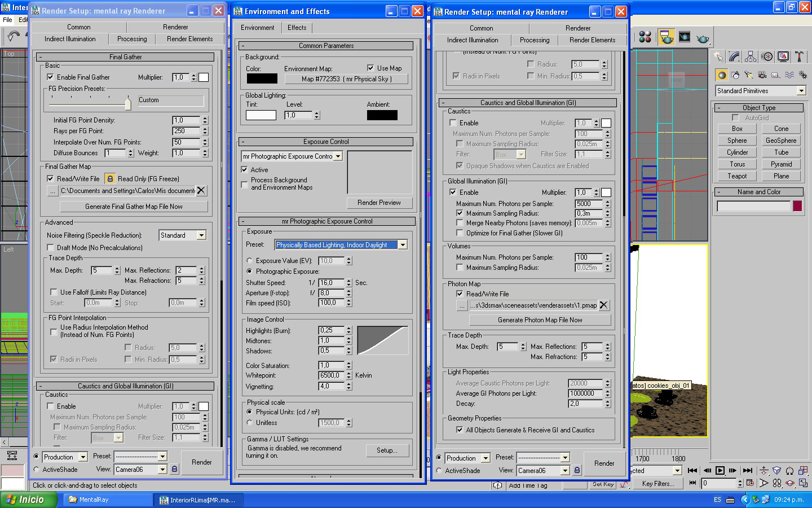Open the Gamma / LUT Setup button
Viewport: 812px width, 508px height.
coord(387,450)
